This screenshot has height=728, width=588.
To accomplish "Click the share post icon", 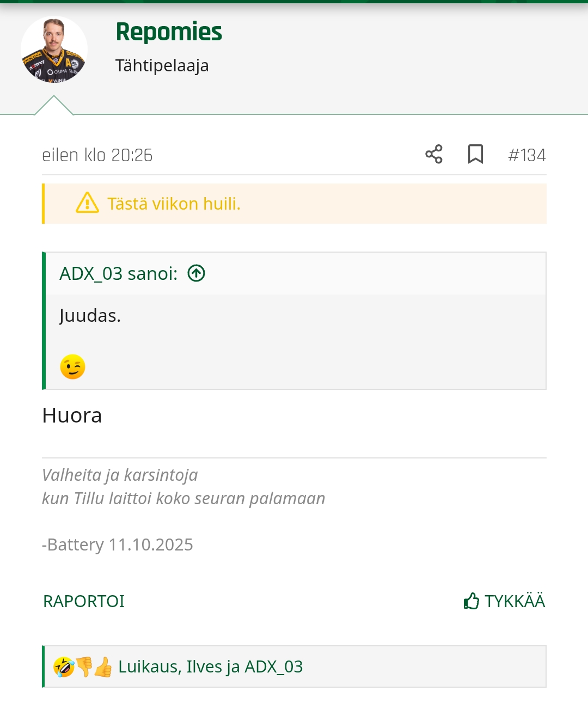I will pyautogui.click(x=434, y=155).
